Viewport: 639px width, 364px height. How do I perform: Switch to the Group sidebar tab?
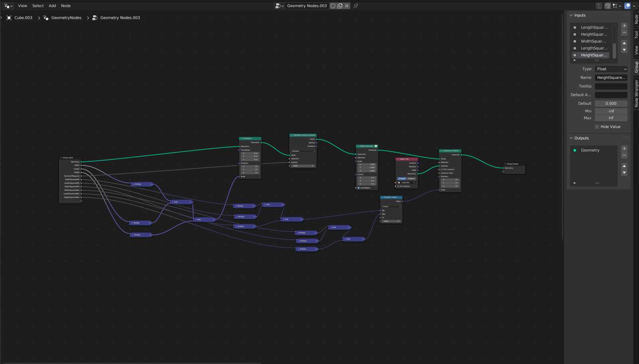(x=636, y=67)
